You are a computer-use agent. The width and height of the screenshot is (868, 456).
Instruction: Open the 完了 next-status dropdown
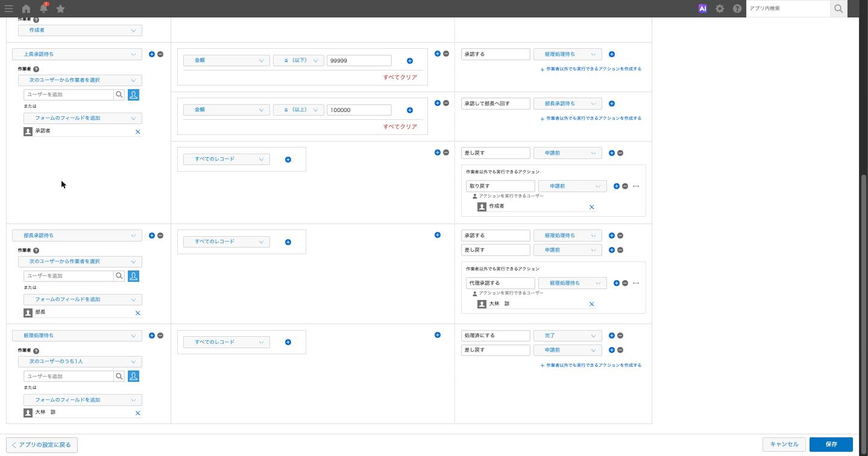[567, 336]
